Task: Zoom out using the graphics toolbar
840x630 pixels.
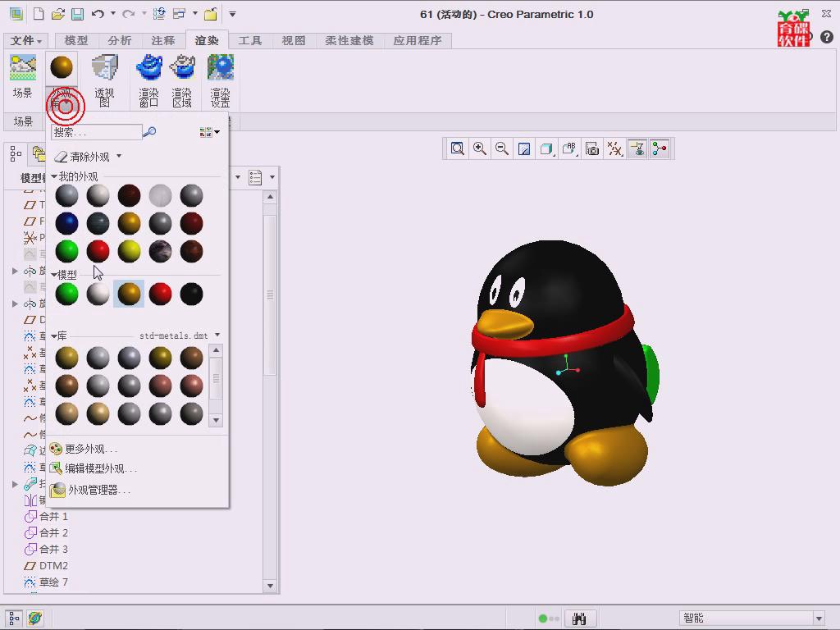Action: click(x=502, y=148)
